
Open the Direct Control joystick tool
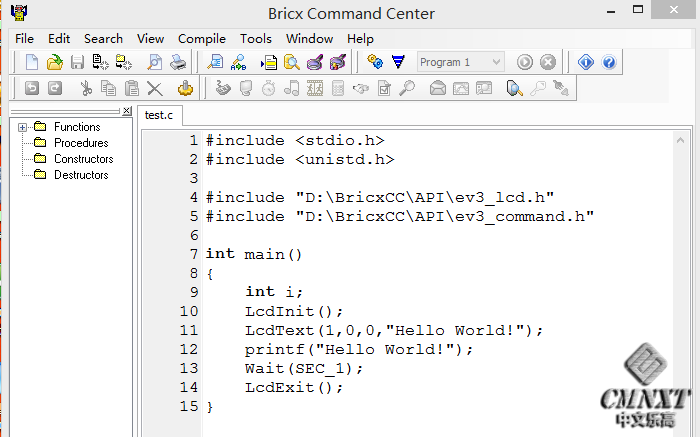[223, 88]
